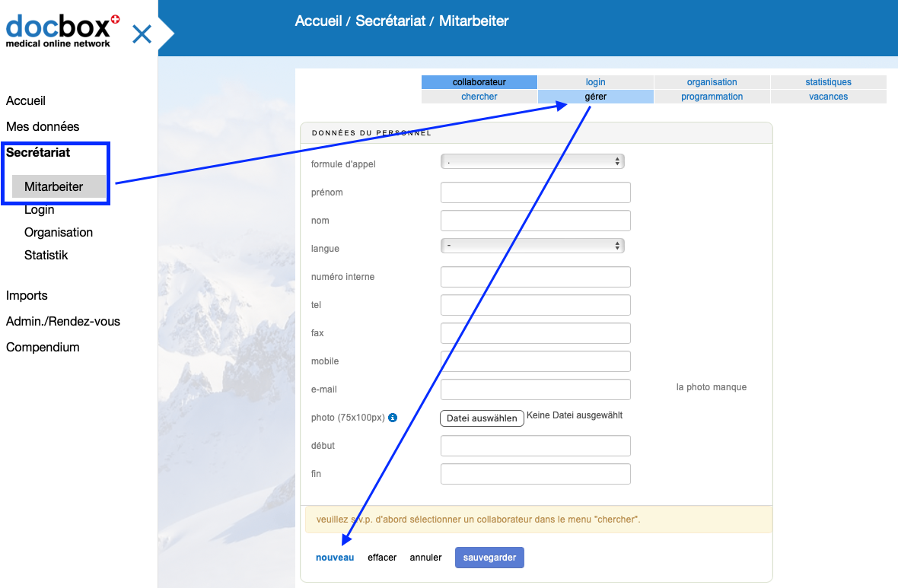The image size is (898, 588).
Task: Open Mes données in the sidebar
Action: tap(43, 126)
